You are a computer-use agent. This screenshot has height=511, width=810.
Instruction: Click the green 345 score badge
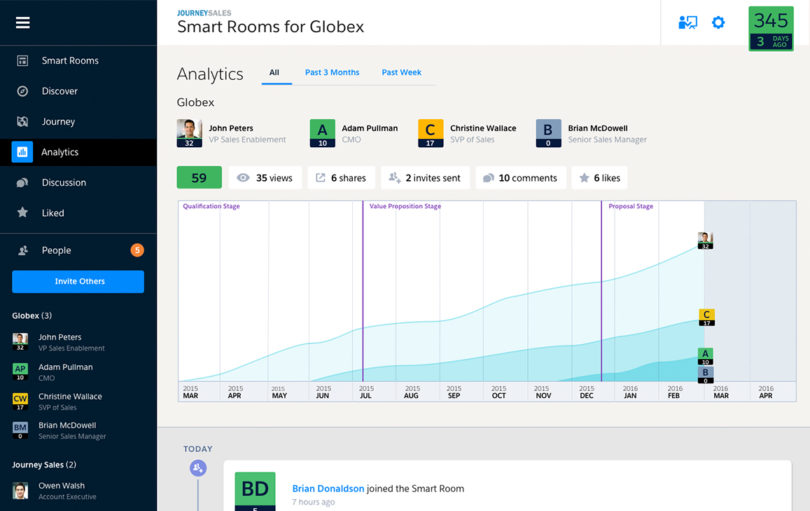click(x=771, y=28)
